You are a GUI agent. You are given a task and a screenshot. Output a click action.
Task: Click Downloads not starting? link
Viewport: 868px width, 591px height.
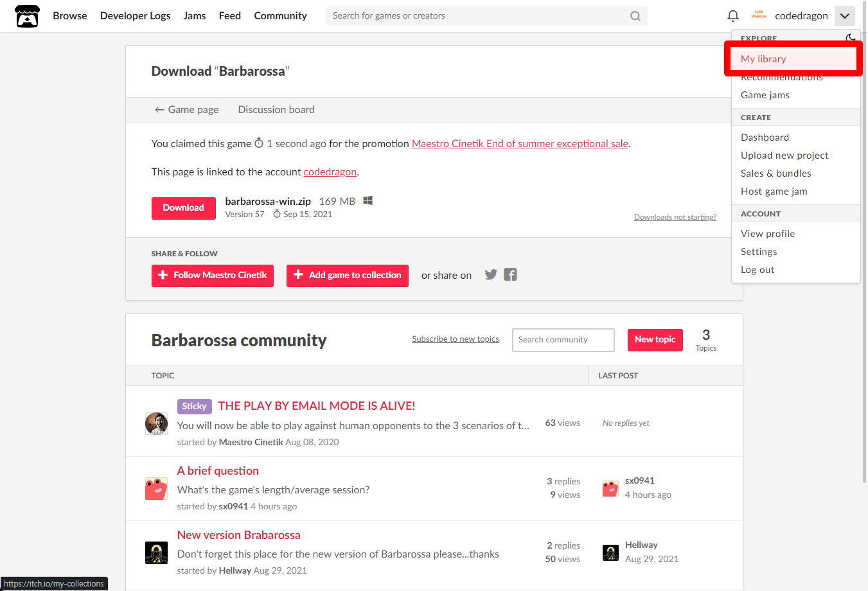pos(675,217)
